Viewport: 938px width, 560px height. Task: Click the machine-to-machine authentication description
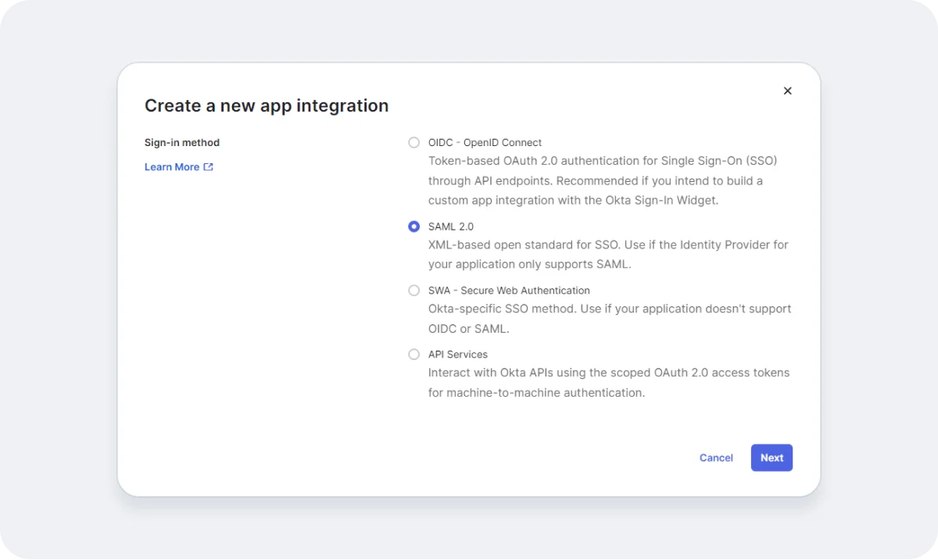tap(609, 382)
